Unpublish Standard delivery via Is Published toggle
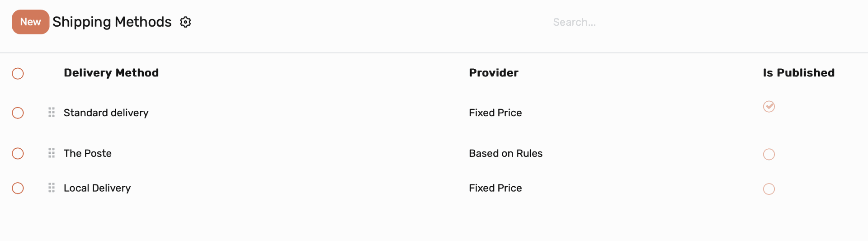This screenshot has width=868, height=241. click(x=769, y=106)
